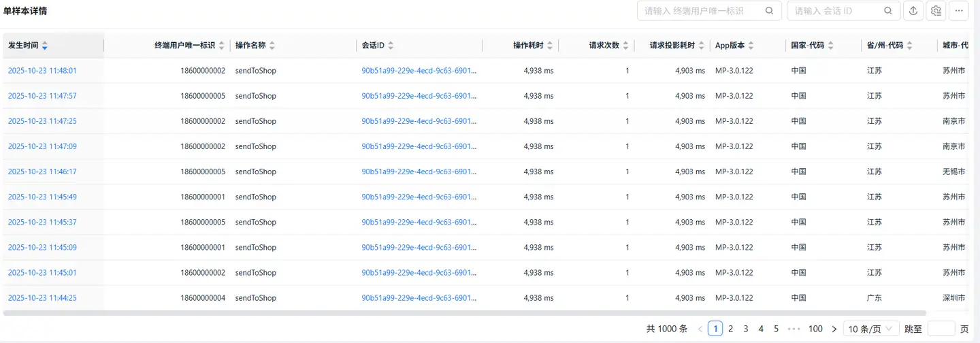The image size is (980, 343).
Task: Click search icon in 终端用户唯一标识 field
Action: pyautogui.click(x=769, y=11)
